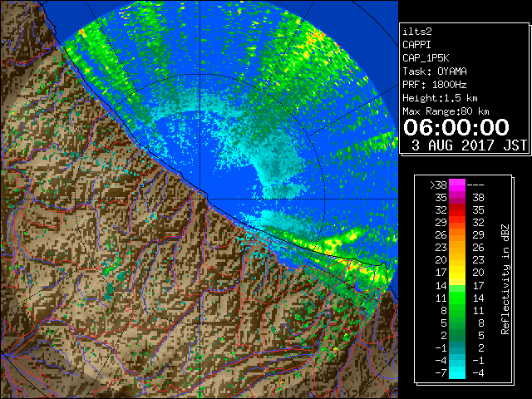Select the dark red 32–35 dBZ legend band
Screen dimensions: 532x399
457,210
